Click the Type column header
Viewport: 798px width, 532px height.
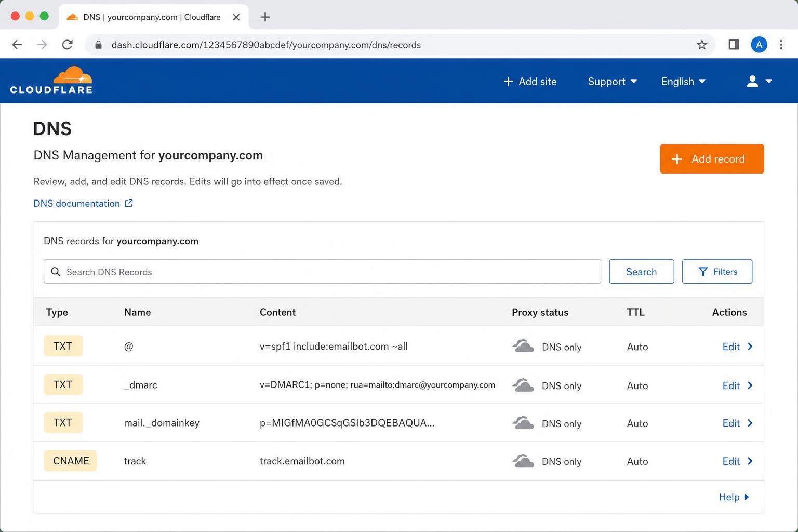click(57, 312)
